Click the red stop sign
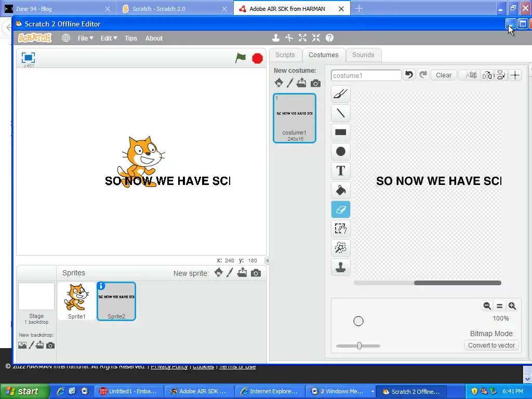Image resolution: width=532 pixels, height=399 pixels. pos(258,58)
